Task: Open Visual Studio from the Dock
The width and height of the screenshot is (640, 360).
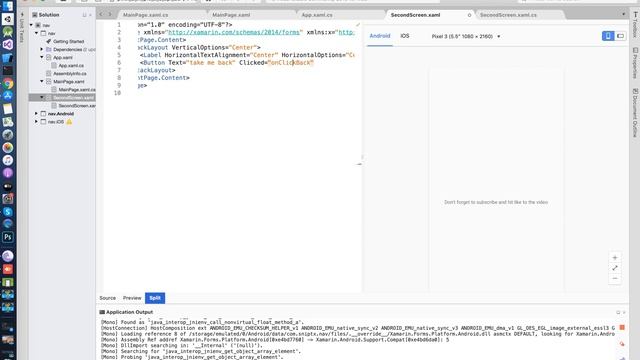Action: pos(7,44)
